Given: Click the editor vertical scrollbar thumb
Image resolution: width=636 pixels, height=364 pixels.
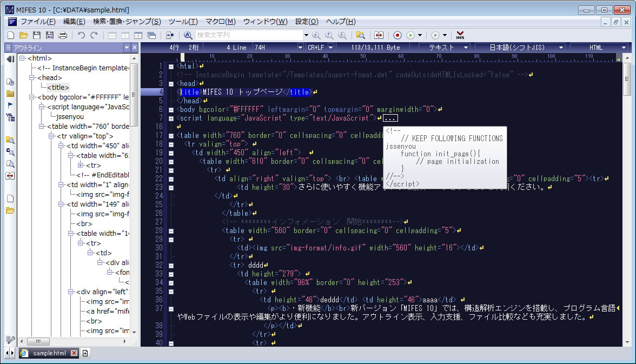Looking at the screenshot, I should (x=627, y=79).
